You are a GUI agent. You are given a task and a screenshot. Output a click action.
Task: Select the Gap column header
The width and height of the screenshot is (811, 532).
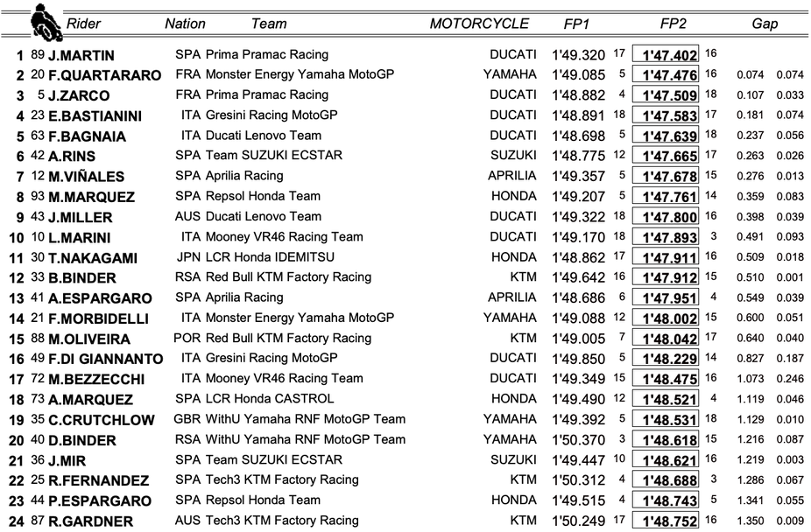(765, 24)
